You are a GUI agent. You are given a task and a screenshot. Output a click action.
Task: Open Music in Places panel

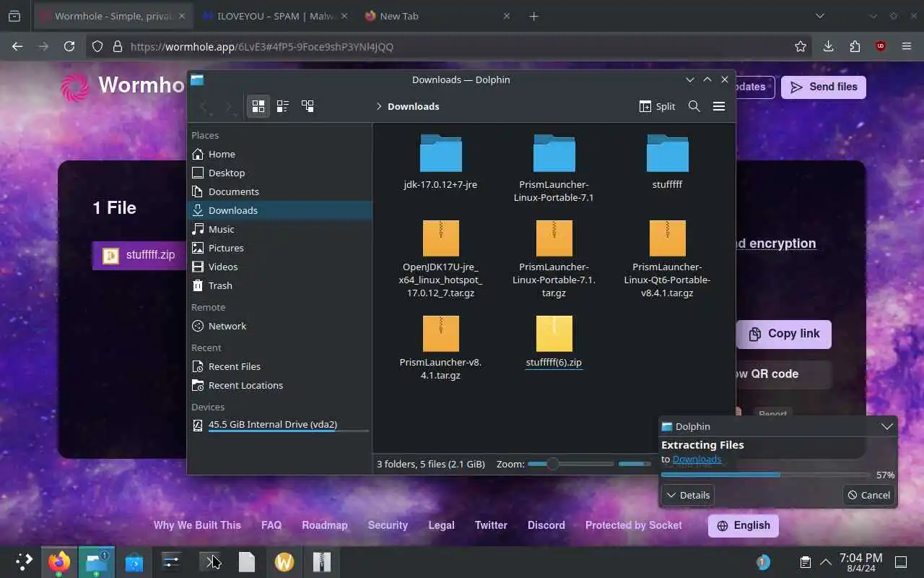pyautogui.click(x=280, y=229)
